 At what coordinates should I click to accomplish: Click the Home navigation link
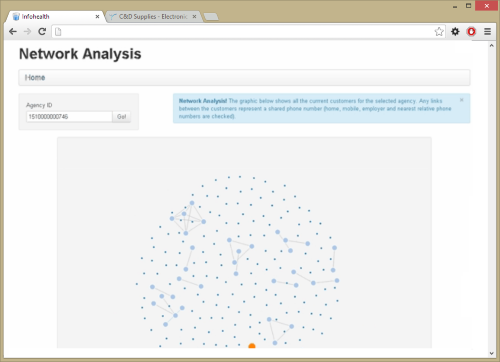(35, 77)
